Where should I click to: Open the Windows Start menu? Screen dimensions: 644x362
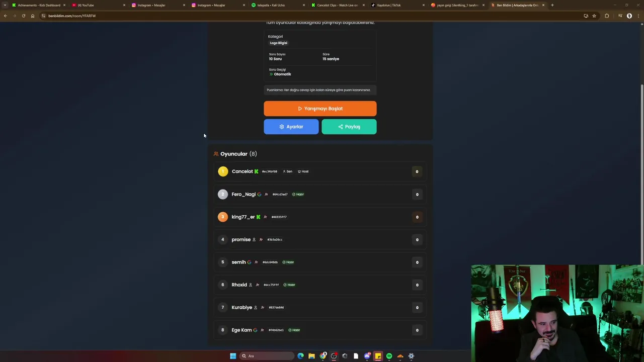233,356
